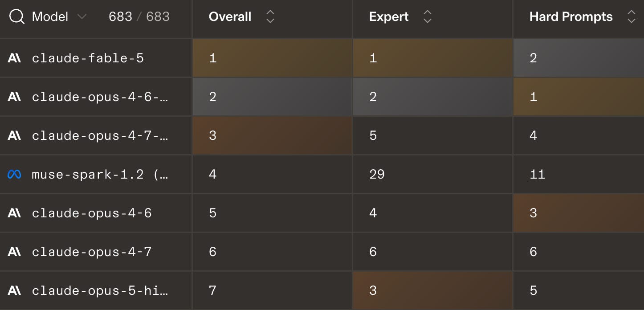Viewport: 644px width, 310px height.
Task: Click the Anthropic logo beside claude-opus-5-hi…
Action: 14,291
